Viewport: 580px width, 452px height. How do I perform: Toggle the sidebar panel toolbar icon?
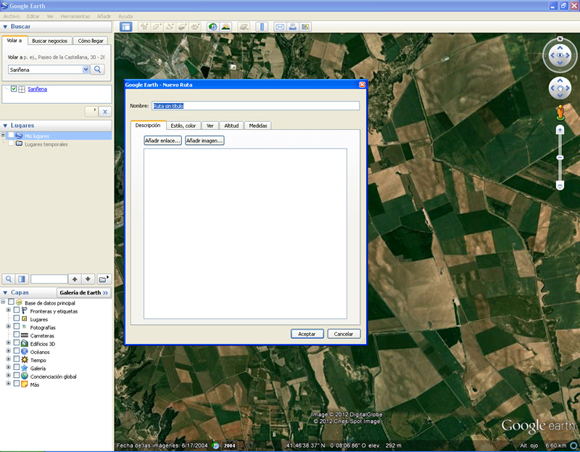click(x=126, y=27)
